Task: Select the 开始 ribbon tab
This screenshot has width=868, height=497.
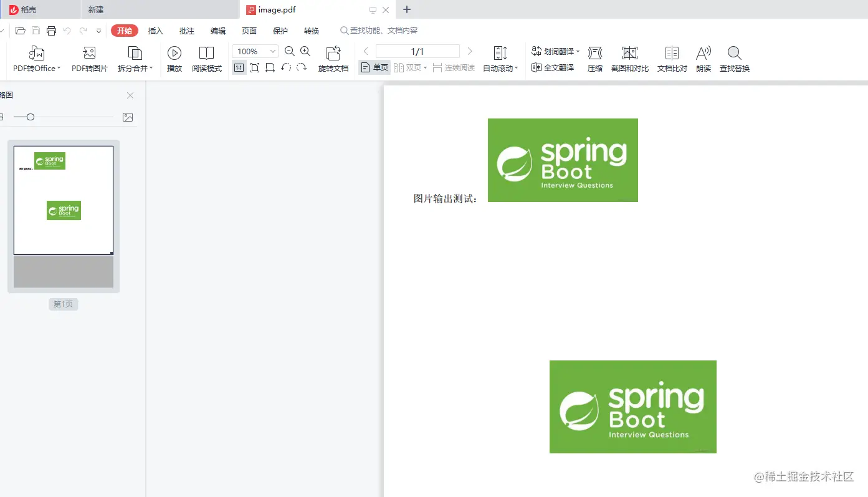Action: coord(125,31)
